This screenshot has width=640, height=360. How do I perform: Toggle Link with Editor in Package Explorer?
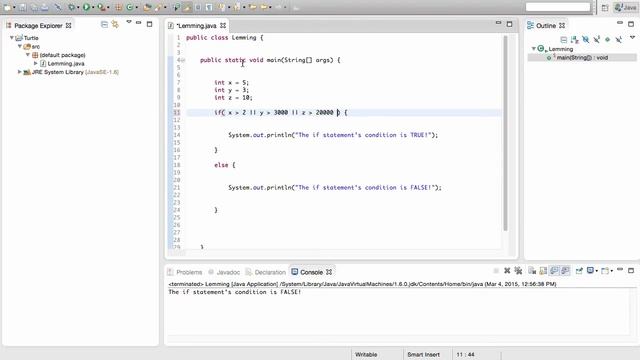[115, 24]
